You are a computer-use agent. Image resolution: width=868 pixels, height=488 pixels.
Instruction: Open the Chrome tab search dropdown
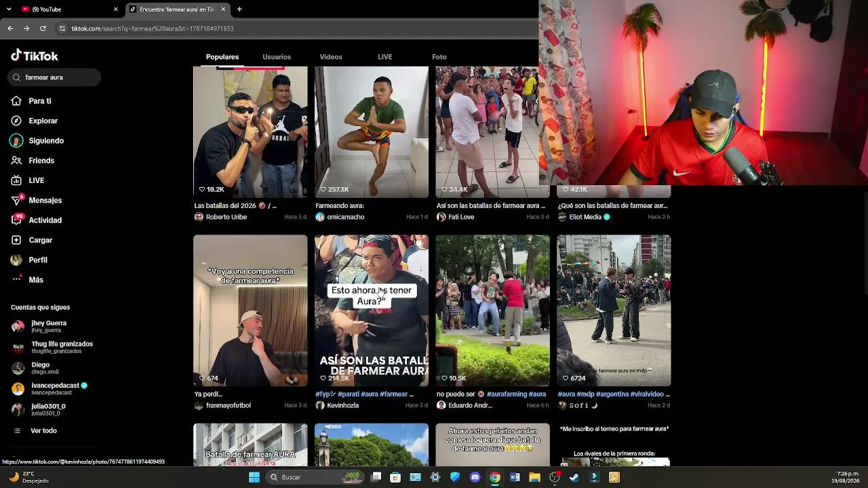(x=9, y=9)
